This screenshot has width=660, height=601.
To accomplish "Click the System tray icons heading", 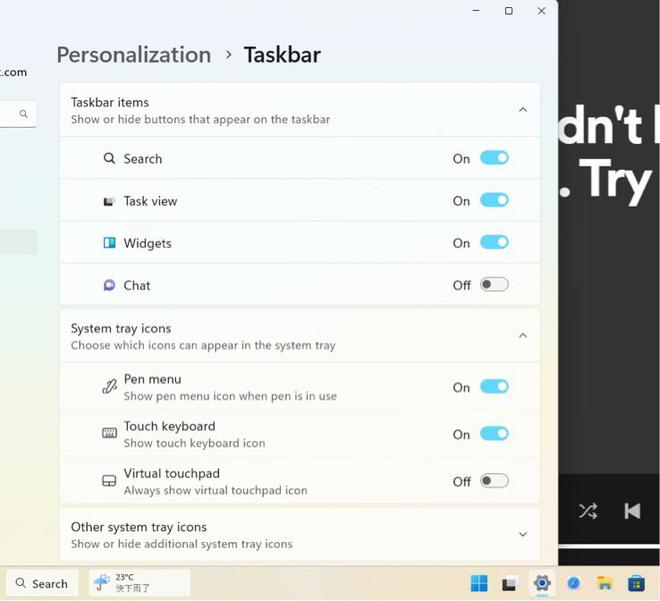I will 121,328.
